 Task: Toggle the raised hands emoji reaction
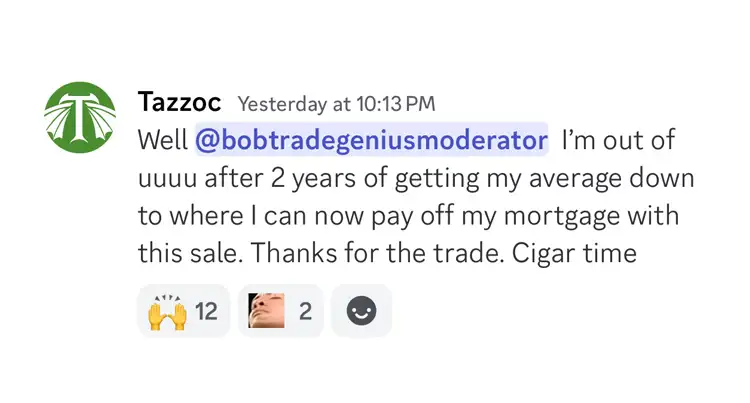pyautogui.click(x=183, y=311)
